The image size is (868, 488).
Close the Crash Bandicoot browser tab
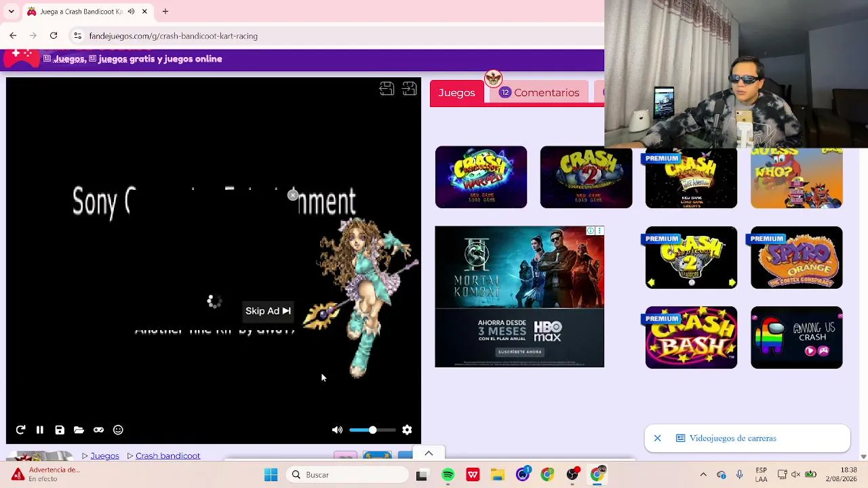pos(144,12)
